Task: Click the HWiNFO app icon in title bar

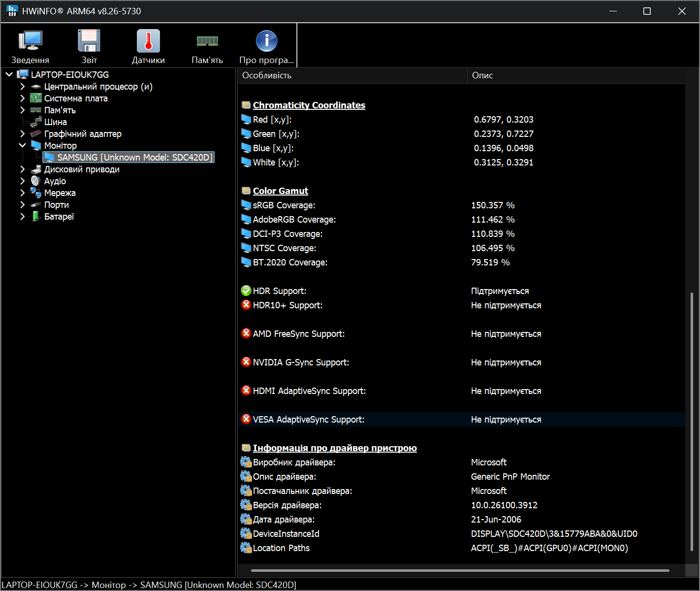Action: click(x=12, y=11)
